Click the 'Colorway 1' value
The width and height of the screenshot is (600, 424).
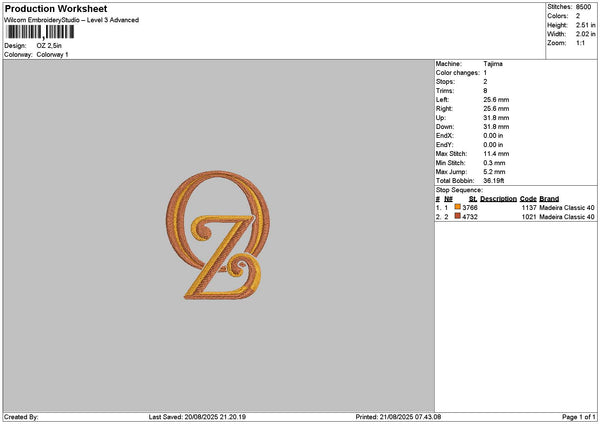coord(52,55)
